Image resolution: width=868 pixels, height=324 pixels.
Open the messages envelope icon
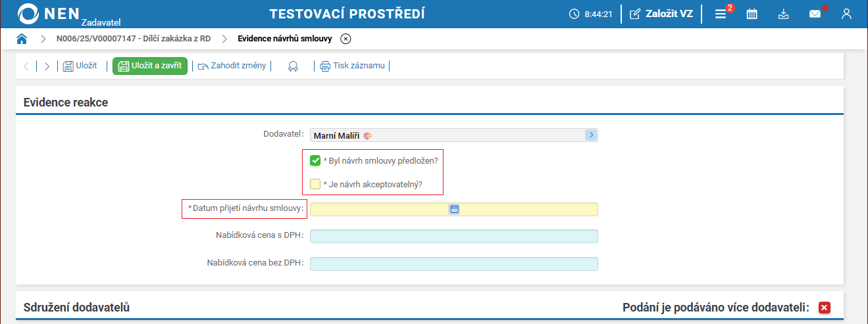(x=815, y=14)
